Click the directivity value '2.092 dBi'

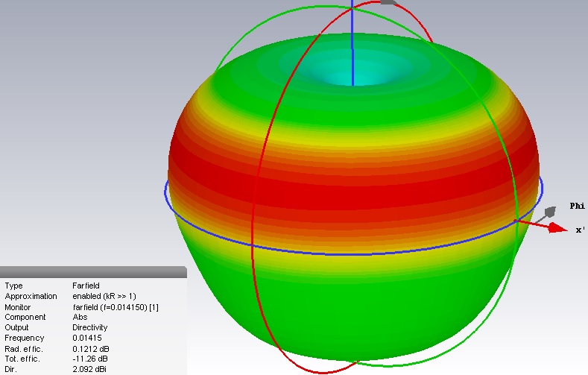click(89, 369)
